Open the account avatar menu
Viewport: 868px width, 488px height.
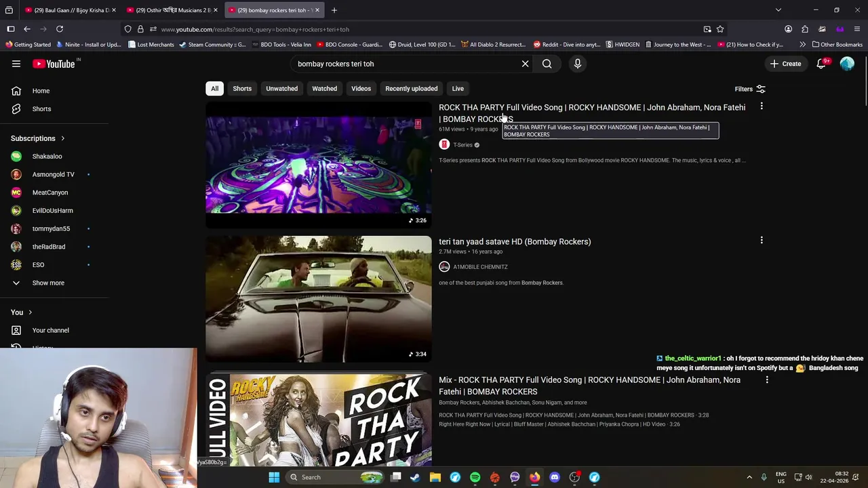847,64
